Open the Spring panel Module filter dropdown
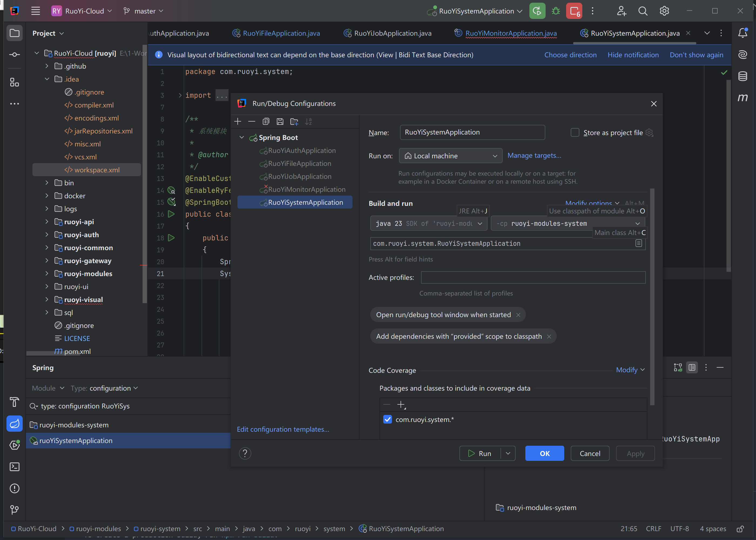756x540 pixels. [48, 388]
